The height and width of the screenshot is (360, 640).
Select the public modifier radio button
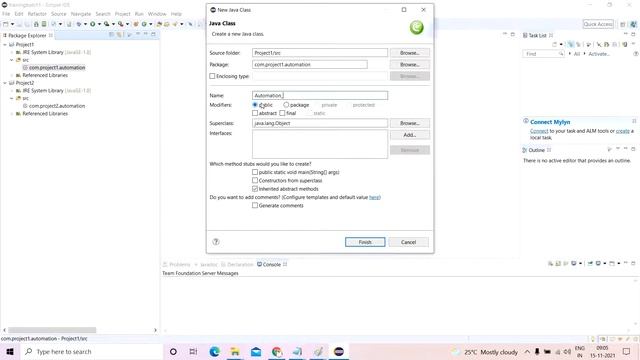click(255, 105)
